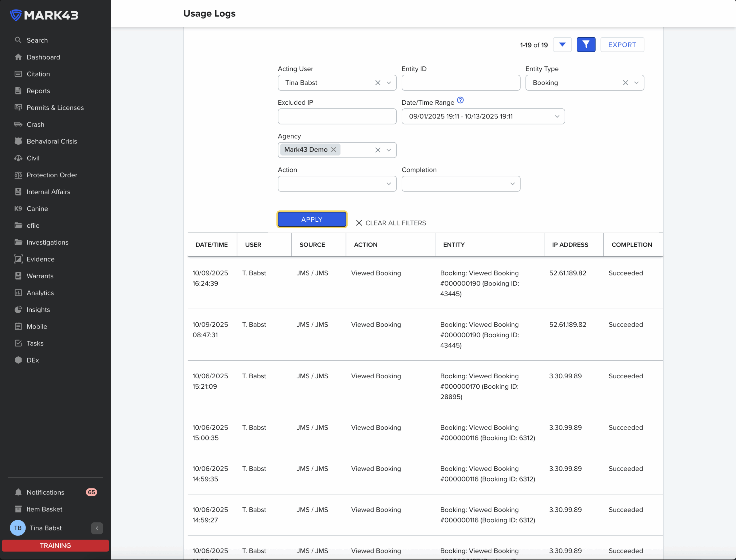Click the Item Basket icon

[18, 509]
